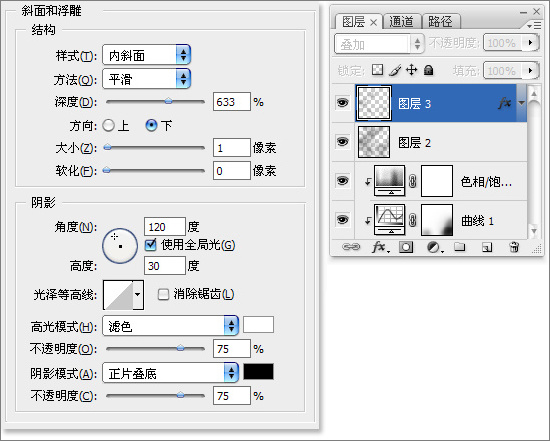Open the layer 不透明度 slider arrow

[530, 43]
